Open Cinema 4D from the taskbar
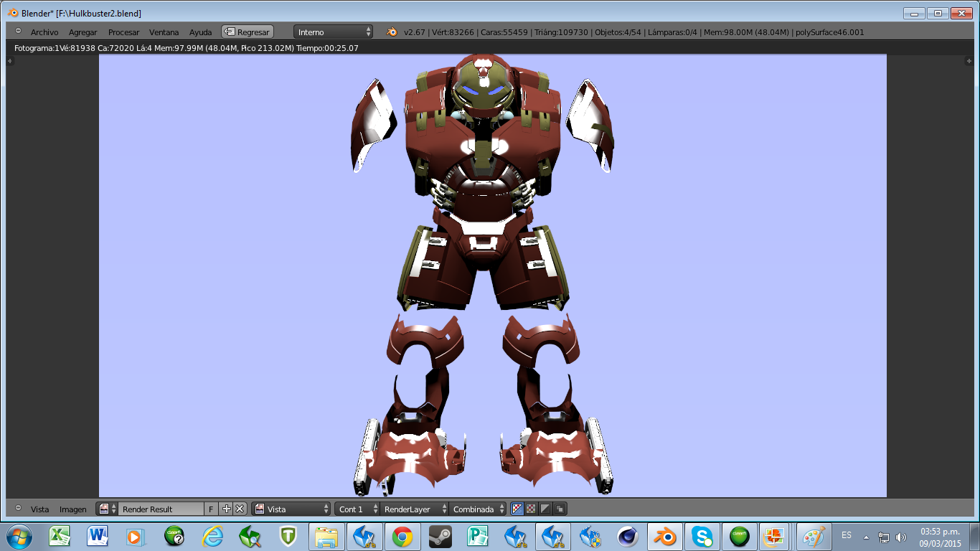Viewport: 980px width, 551px height. [x=628, y=536]
